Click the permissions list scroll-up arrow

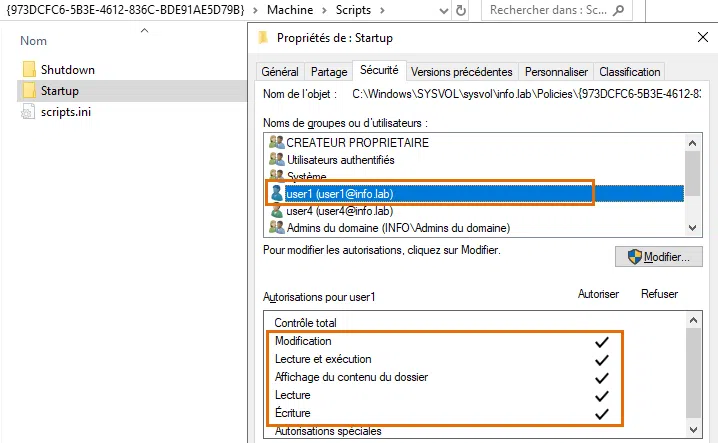[x=693, y=320]
